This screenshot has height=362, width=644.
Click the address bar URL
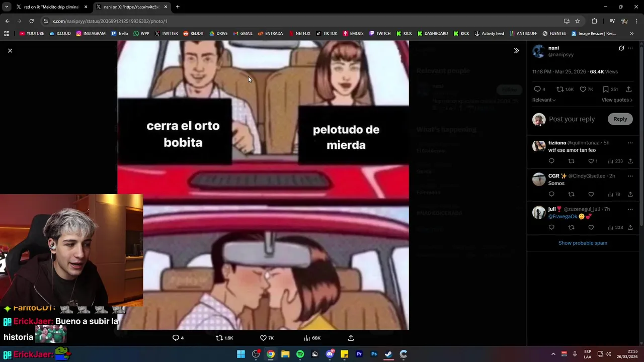point(110,21)
